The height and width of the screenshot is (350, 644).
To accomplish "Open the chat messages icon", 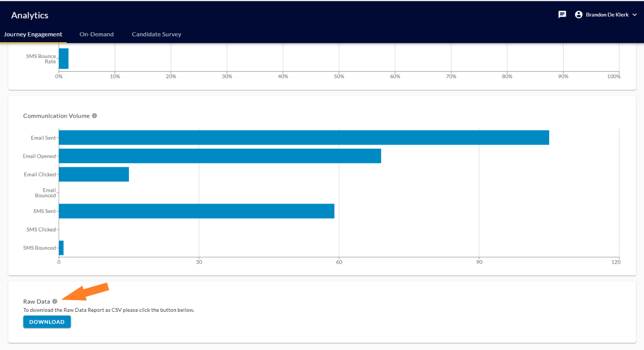I will coord(562,15).
